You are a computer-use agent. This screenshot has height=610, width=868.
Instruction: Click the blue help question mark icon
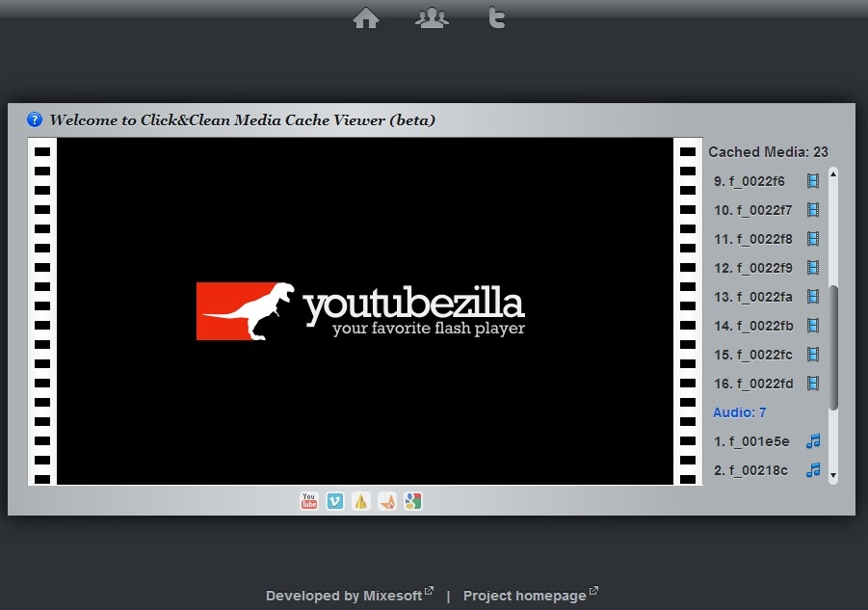(35, 119)
